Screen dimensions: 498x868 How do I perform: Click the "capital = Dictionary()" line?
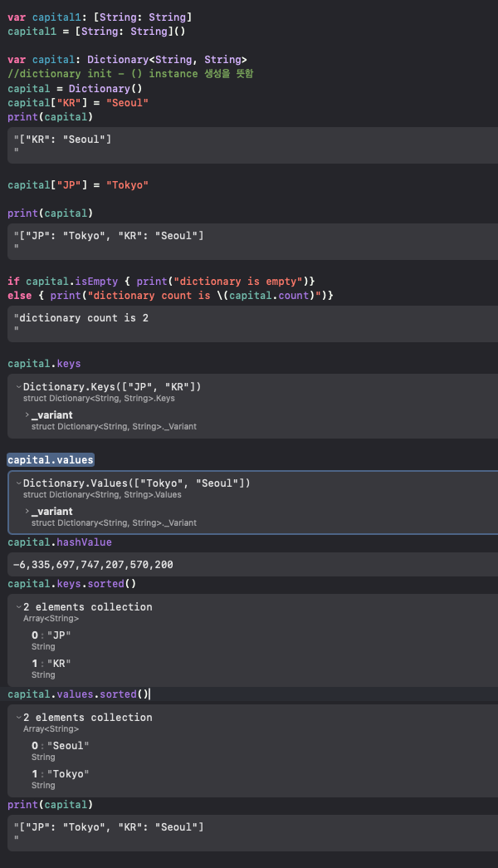[x=75, y=89]
